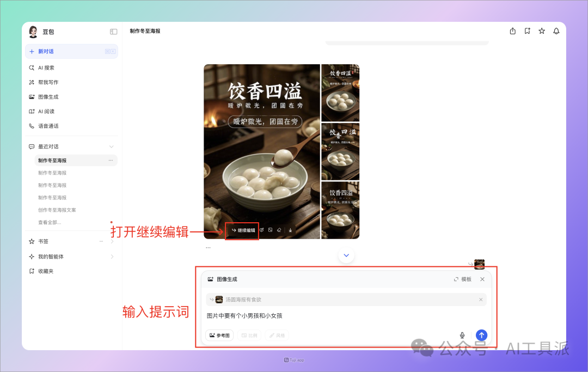Open the 比例 ratio option
Image resolution: width=588 pixels, height=372 pixels.
pyautogui.click(x=250, y=336)
